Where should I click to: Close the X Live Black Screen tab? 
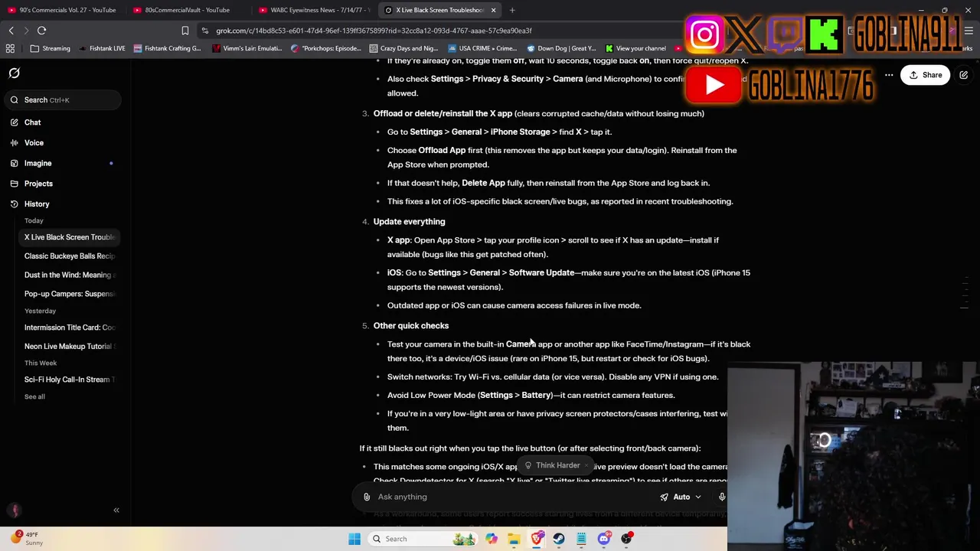pos(493,10)
